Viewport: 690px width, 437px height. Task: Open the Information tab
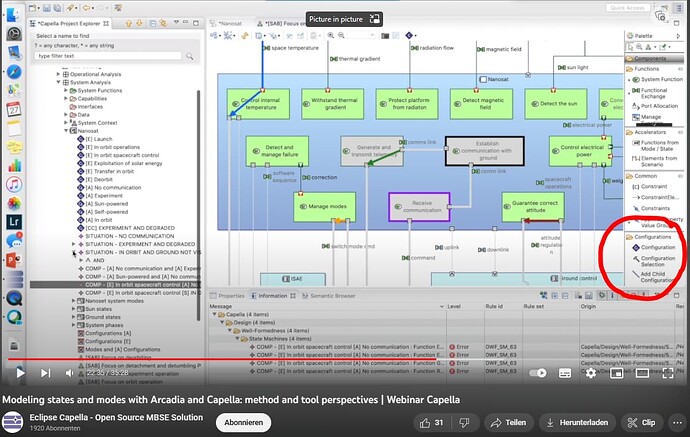click(x=272, y=296)
